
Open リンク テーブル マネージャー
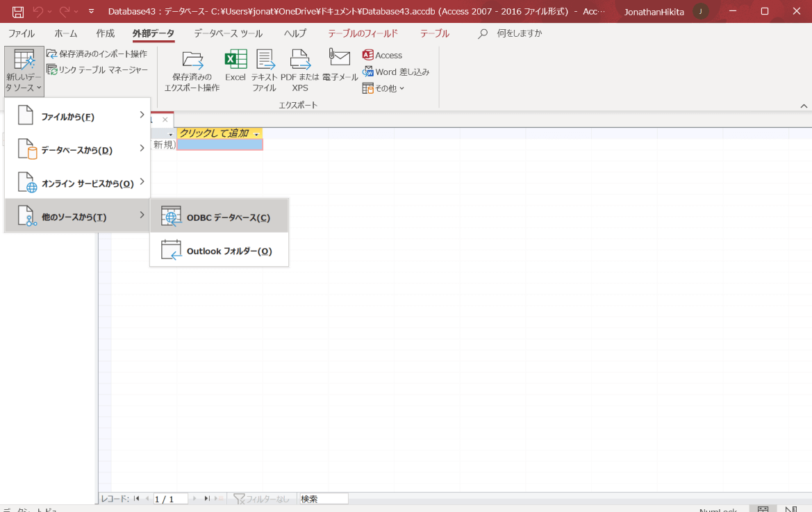(x=97, y=70)
